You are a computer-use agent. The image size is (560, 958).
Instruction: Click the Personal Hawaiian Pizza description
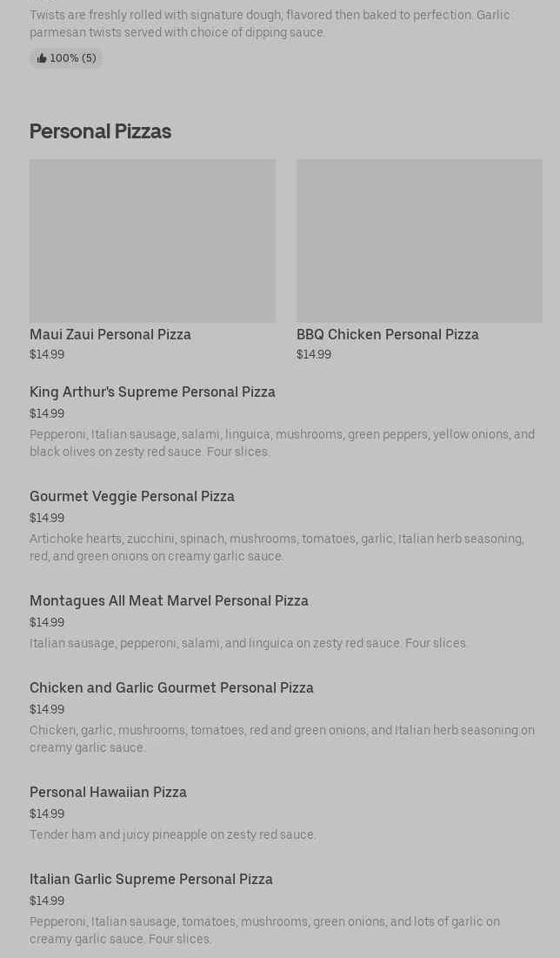point(172,834)
